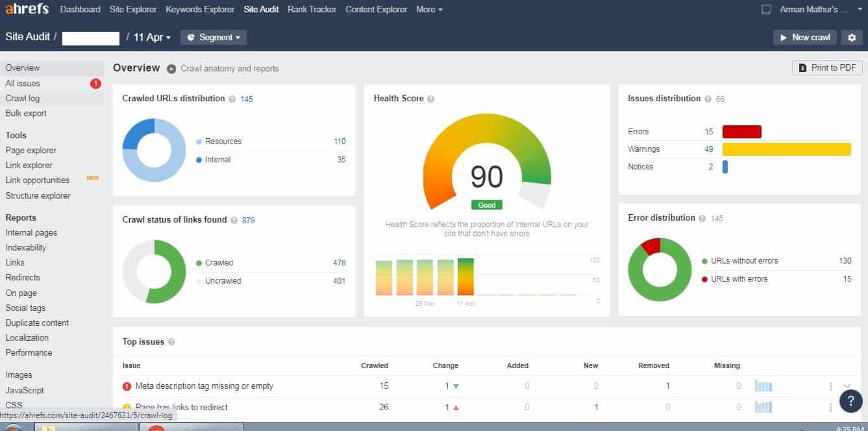
Task: Click the help icon next to Health Score
Action: click(430, 99)
